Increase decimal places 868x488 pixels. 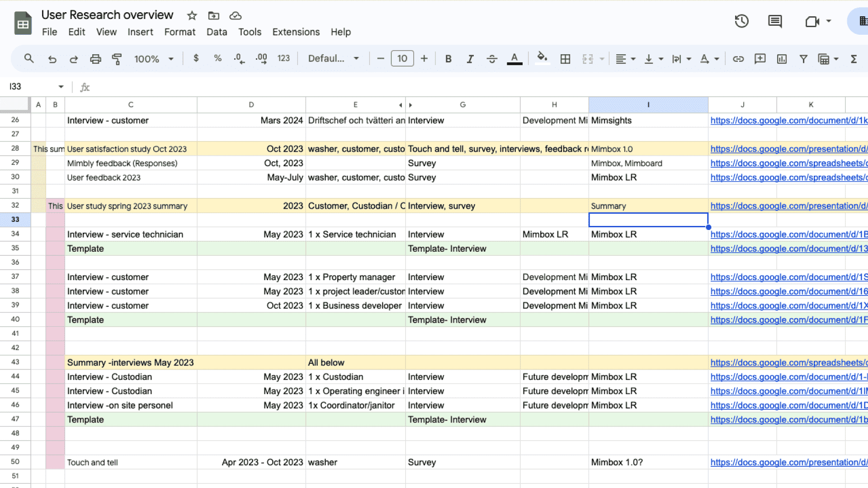(261, 58)
